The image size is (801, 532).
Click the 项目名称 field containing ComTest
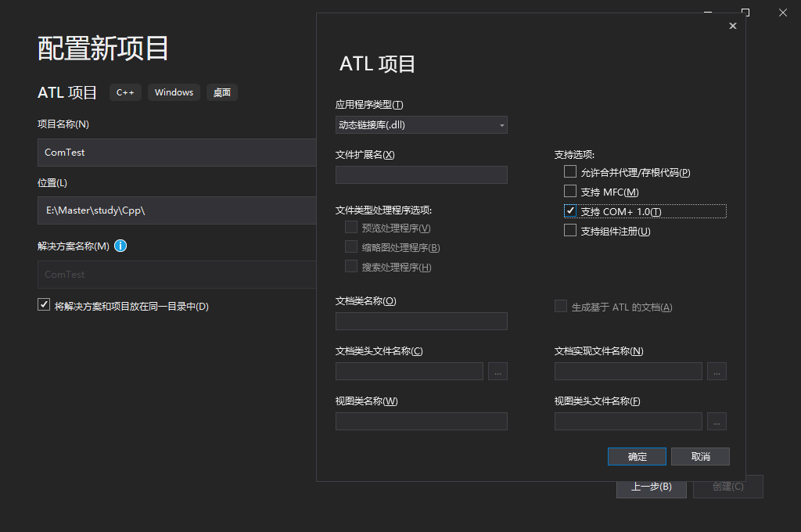point(177,153)
